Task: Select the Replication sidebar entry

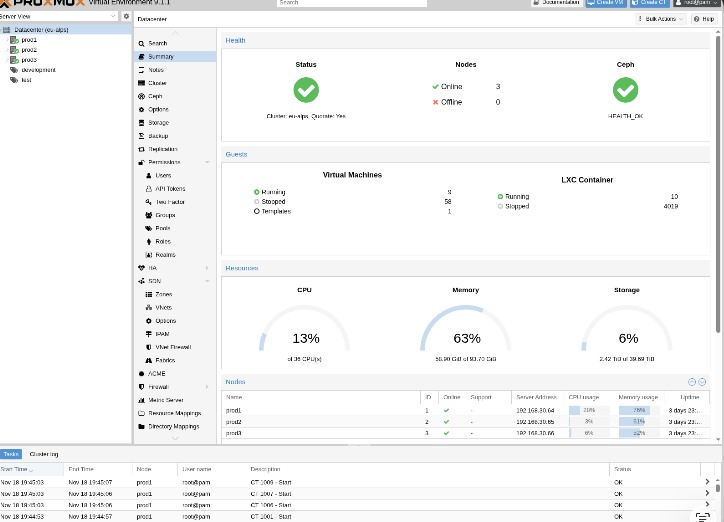Action: click(x=162, y=149)
